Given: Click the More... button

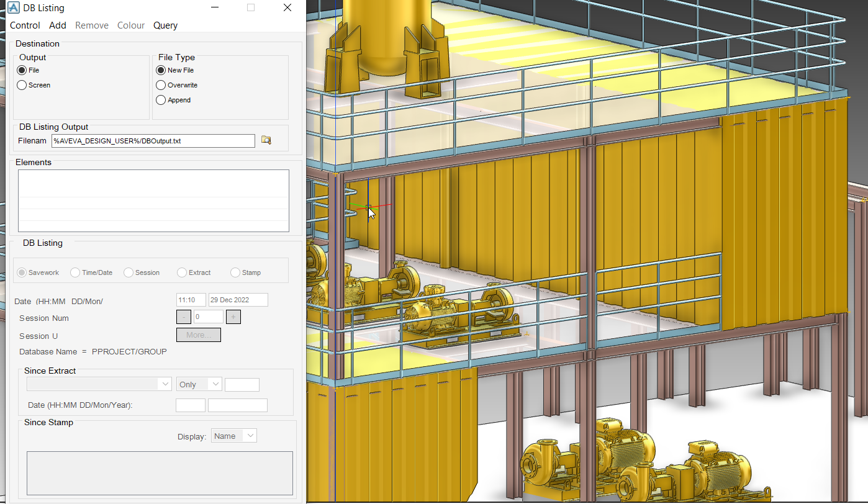Looking at the screenshot, I should pos(198,335).
